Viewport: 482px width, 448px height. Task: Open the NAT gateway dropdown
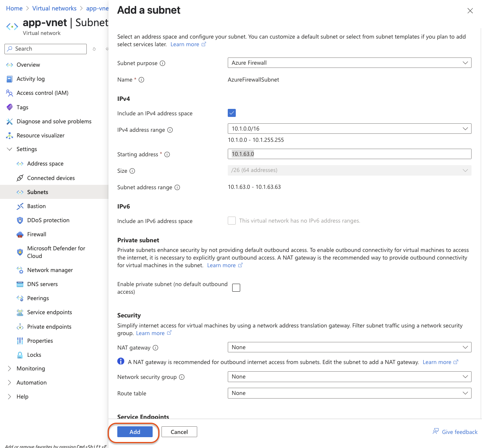(349, 347)
